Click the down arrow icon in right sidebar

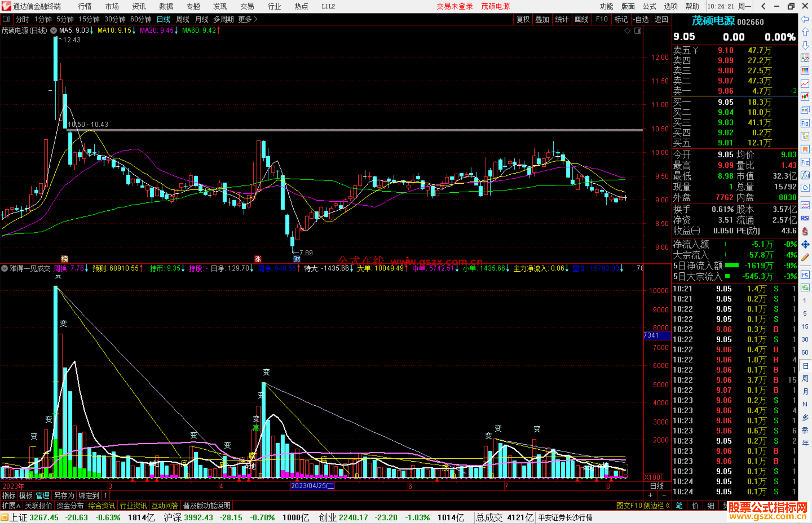(x=805, y=45)
